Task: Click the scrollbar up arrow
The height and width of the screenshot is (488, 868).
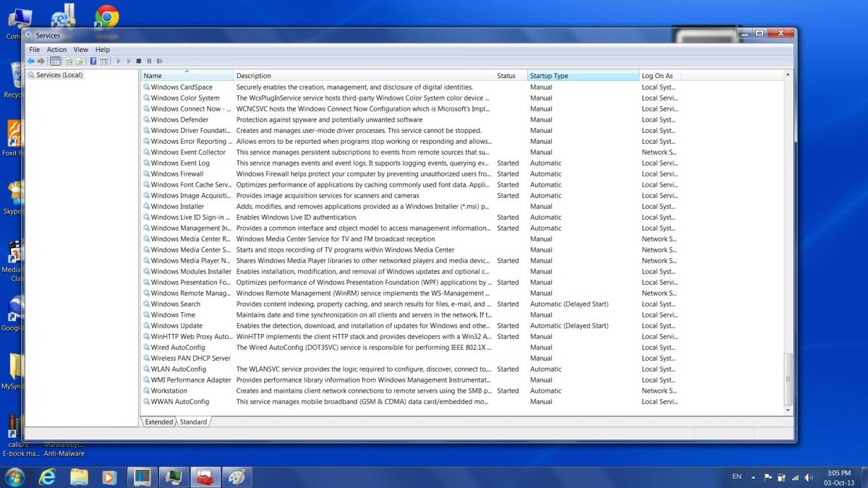Action: click(788, 75)
